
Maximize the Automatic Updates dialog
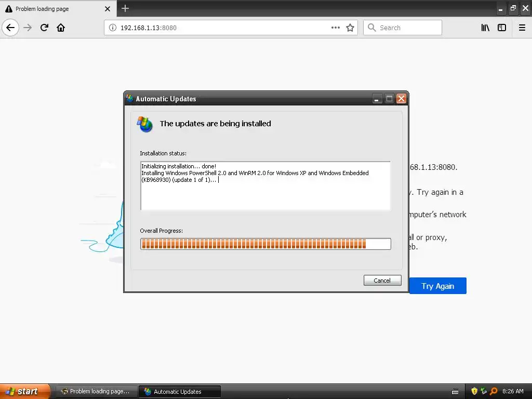[389, 99]
